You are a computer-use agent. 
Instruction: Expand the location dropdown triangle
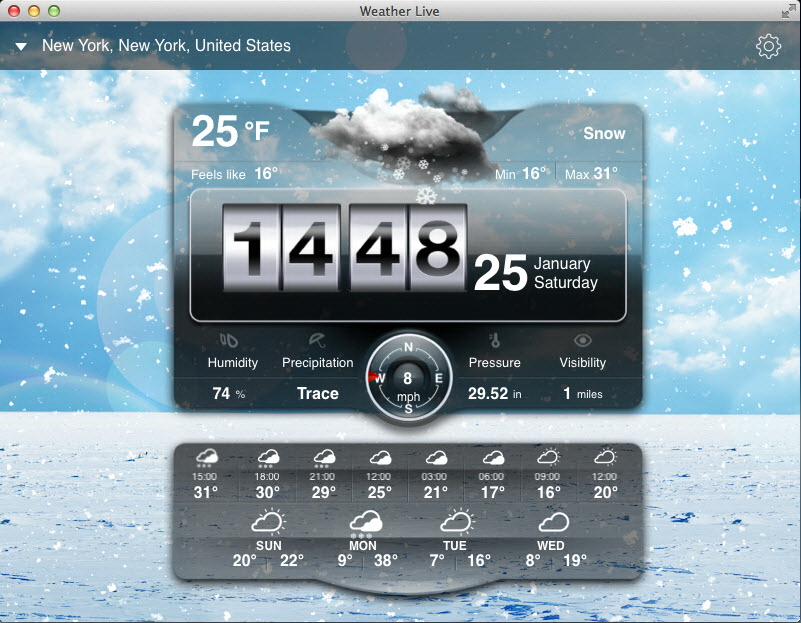pyautogui.click(x=21, y=47)
